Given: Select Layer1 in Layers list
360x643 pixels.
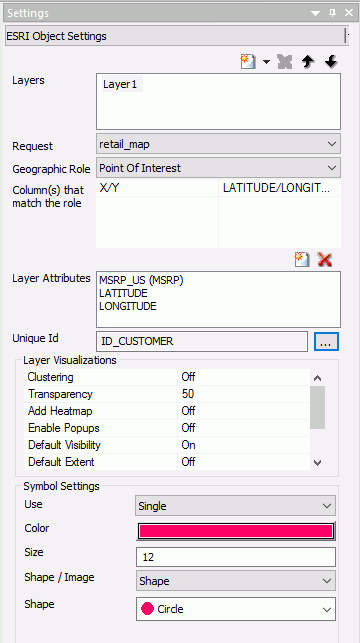Looking at the screenshot, I should point(120,84).
